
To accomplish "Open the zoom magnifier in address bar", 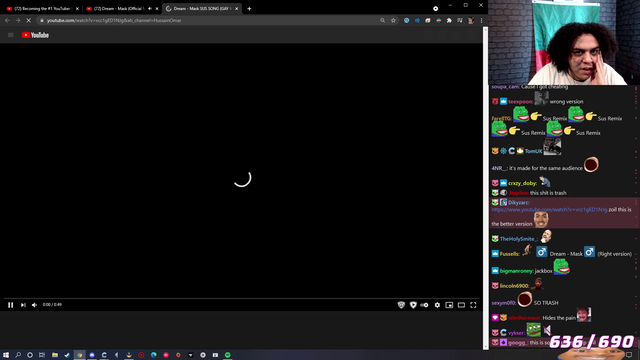I will tap(382, 20).
